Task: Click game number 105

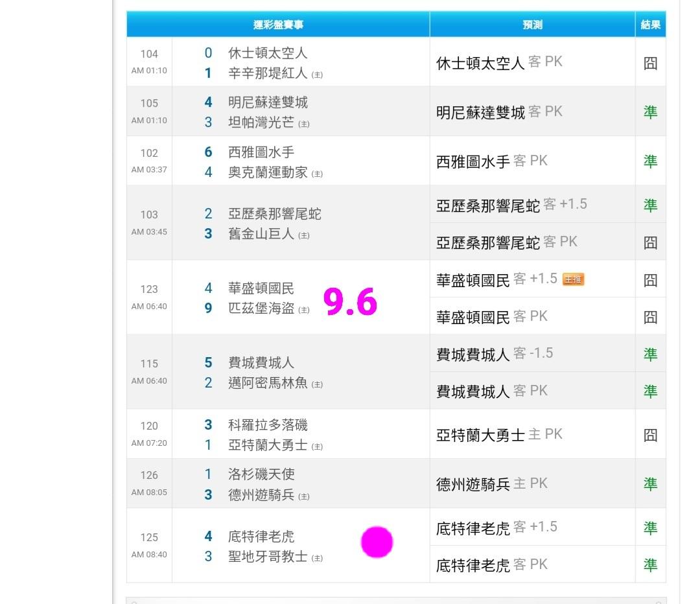Action: 149,103
